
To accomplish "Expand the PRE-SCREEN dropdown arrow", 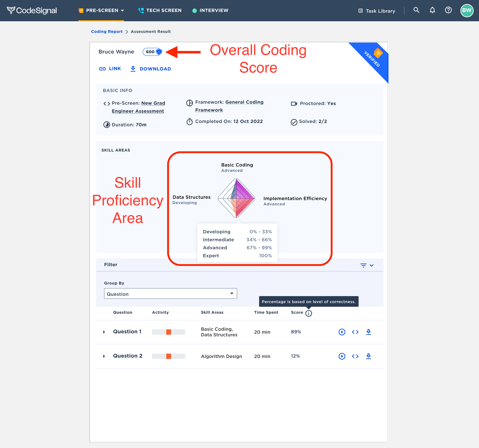I will [122, 11].
